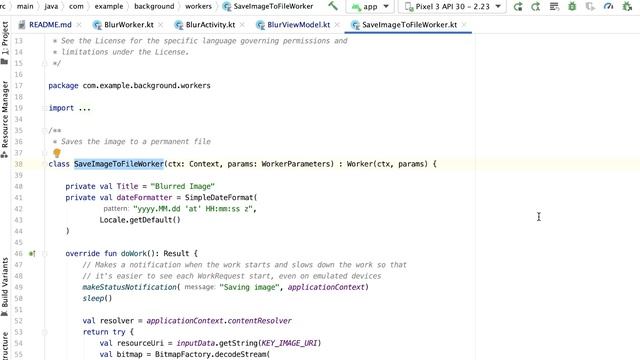Open the Project tool window
This screenshot has height=360, width=640.
point(4,43)
